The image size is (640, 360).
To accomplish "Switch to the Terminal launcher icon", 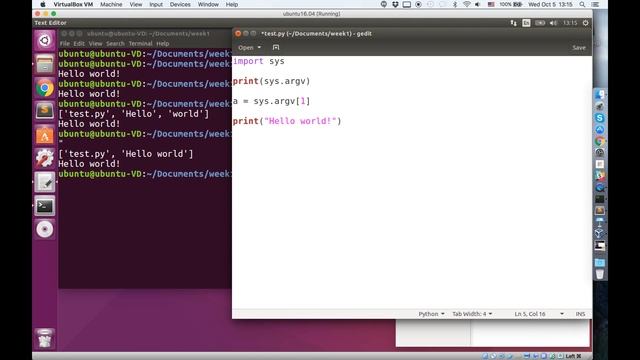I will click(44, 206).
